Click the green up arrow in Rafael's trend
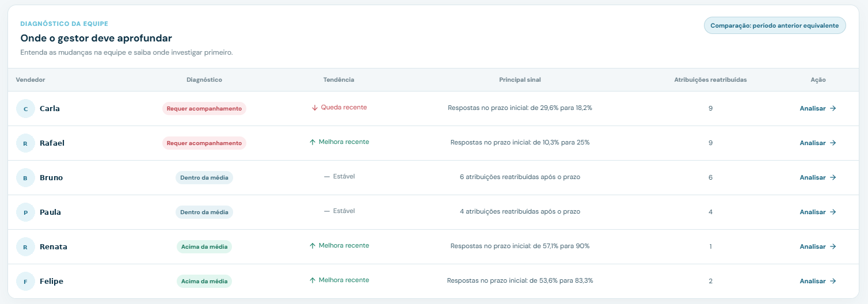The width and height of the screenshot is (868, 304). (x=313, y=142)
